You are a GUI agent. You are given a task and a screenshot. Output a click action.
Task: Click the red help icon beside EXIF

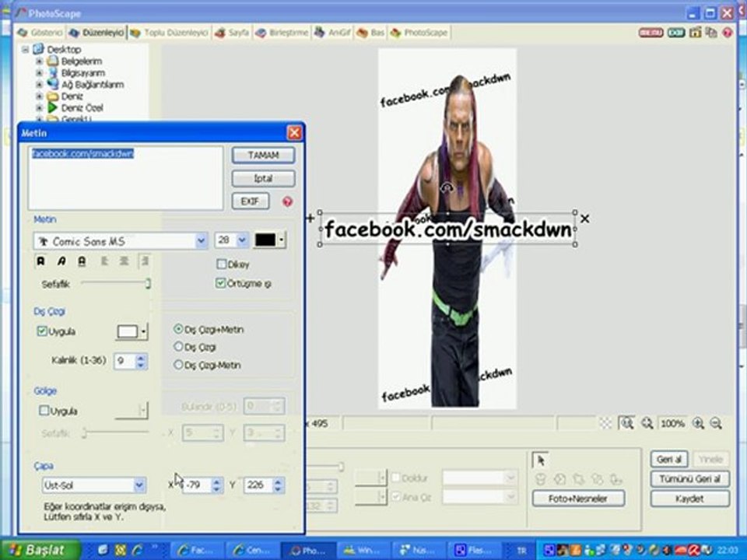click(287, 201)
